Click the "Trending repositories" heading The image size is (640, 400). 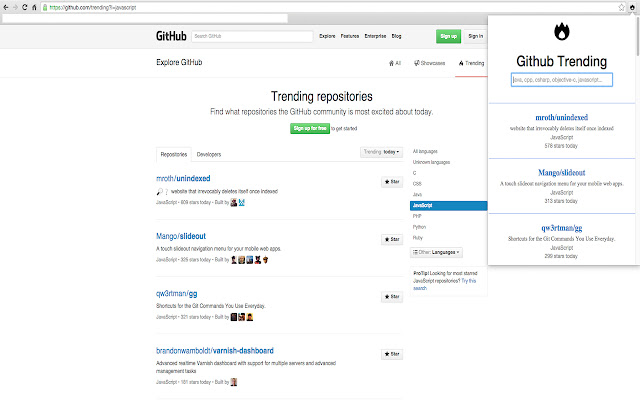[x=322, y=96]
